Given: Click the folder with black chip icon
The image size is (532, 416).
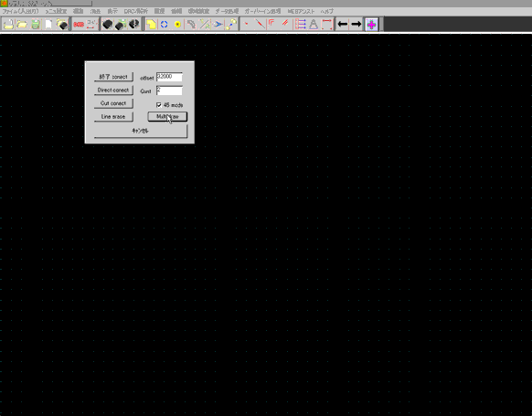Looking at the screenshot, I should click(x=62, y=25).
